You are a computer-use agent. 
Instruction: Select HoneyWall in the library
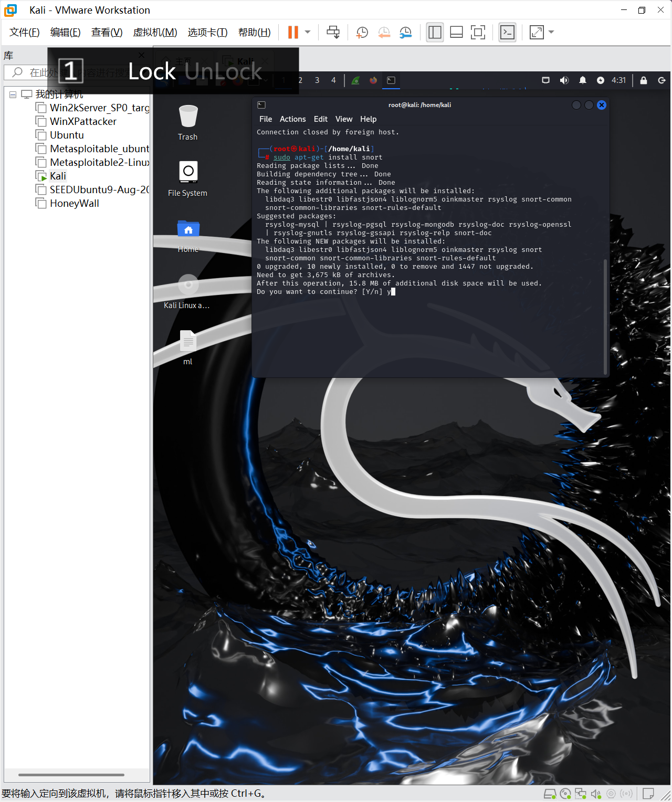(67, 203)
